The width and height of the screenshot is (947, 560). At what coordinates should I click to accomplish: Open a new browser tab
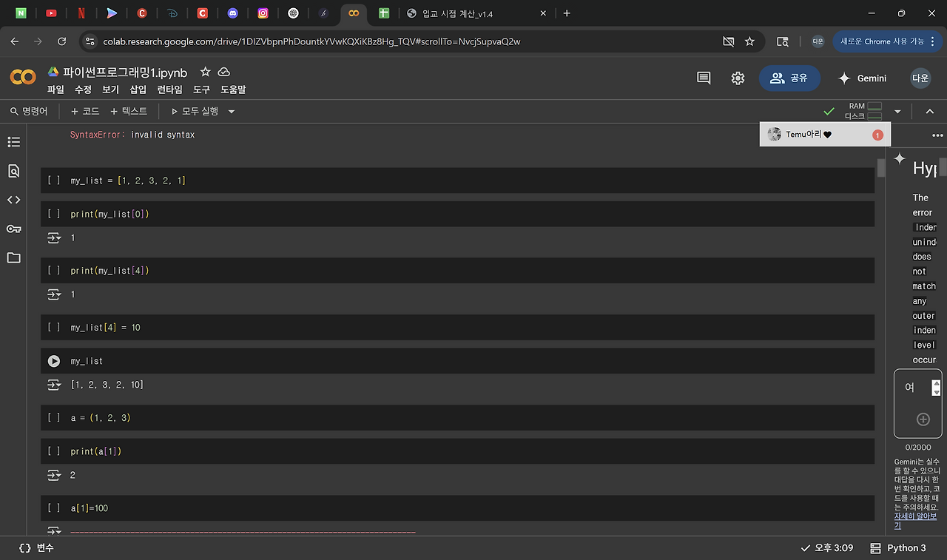[x=567, y=13]
